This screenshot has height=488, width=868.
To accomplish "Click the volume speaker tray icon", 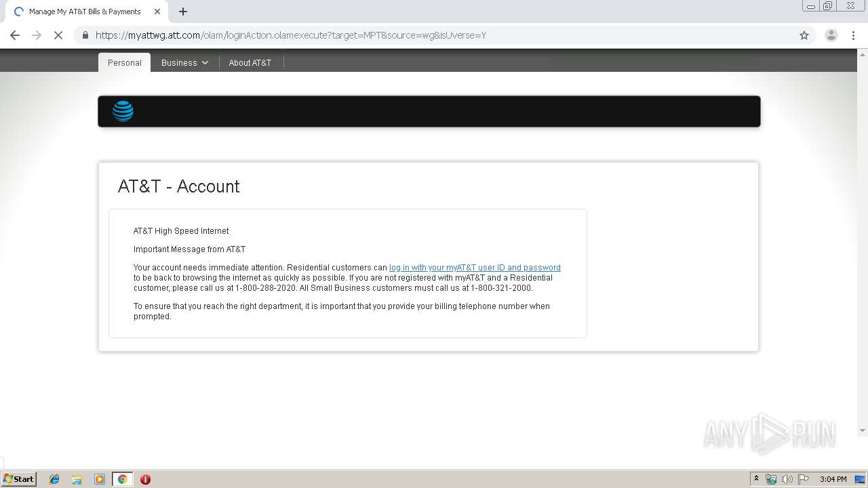I will coord(787,479).
